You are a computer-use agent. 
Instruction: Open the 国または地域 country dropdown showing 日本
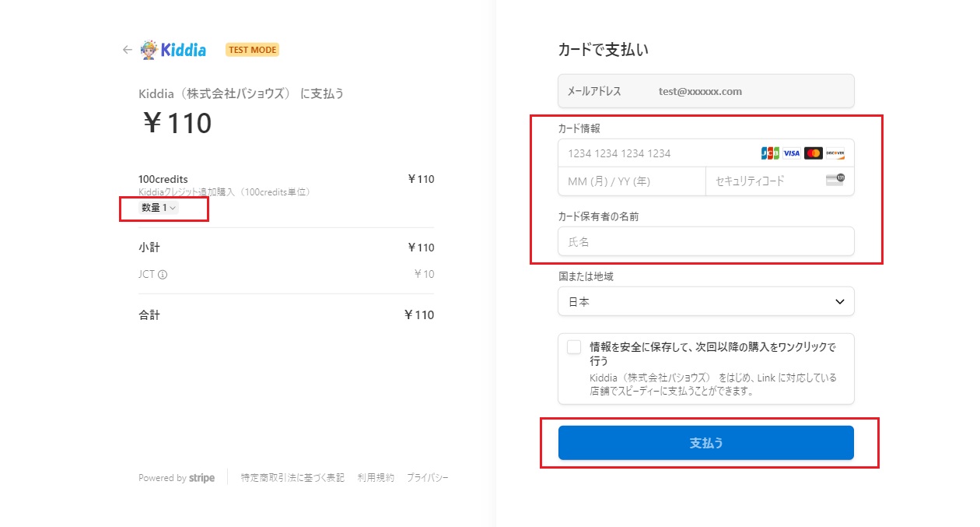[706, 301]
